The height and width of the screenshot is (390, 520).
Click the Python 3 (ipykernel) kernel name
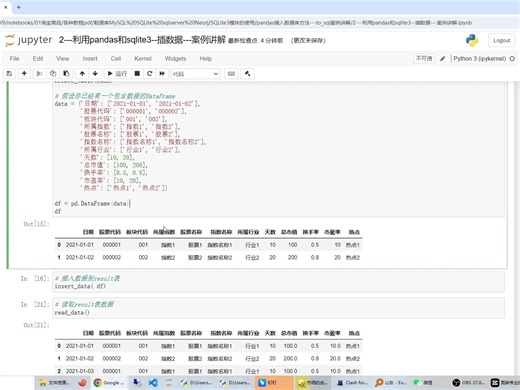point(479,59)
